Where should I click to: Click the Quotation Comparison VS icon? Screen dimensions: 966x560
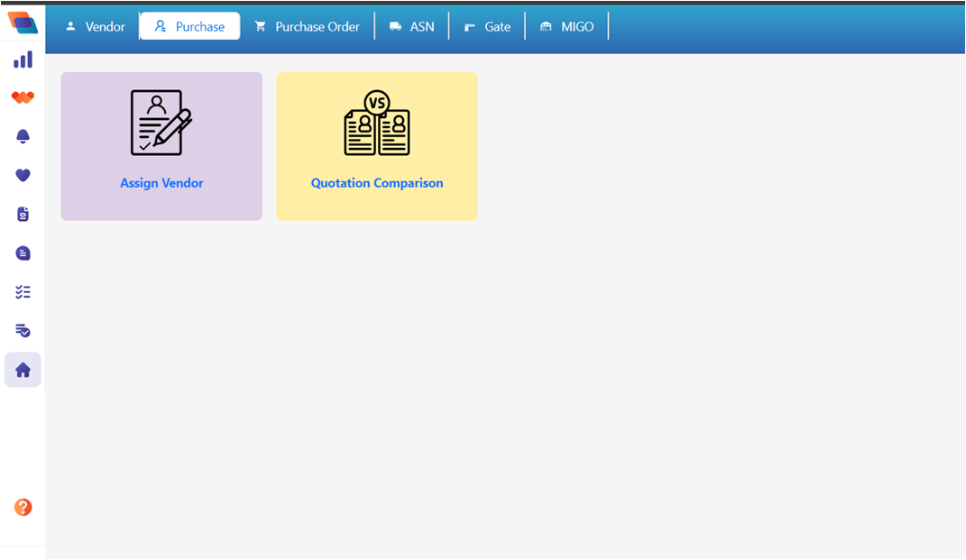377,123
